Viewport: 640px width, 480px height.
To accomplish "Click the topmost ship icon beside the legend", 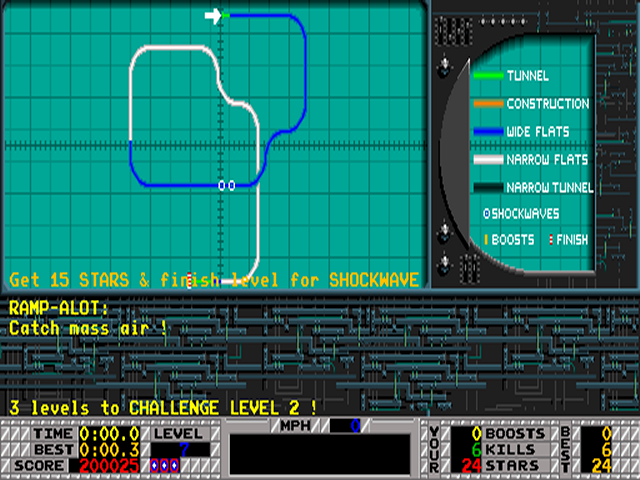I will (x=444, y=67).
